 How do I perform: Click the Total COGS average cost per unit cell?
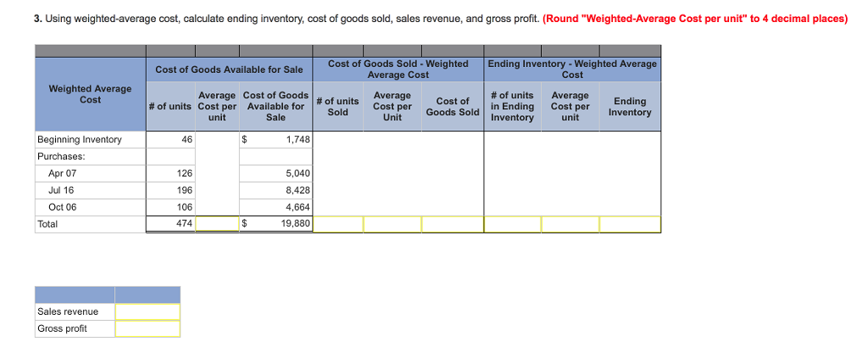click(392, 224)
